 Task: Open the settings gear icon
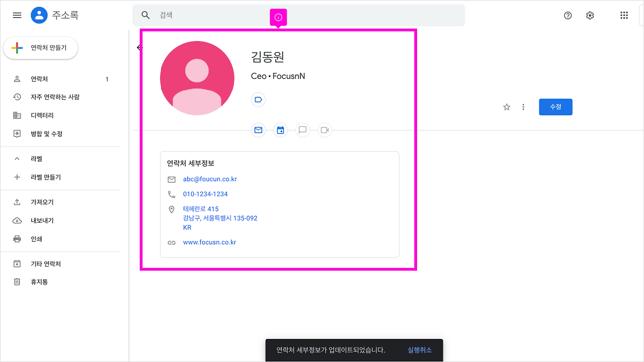tap(590, 15)
